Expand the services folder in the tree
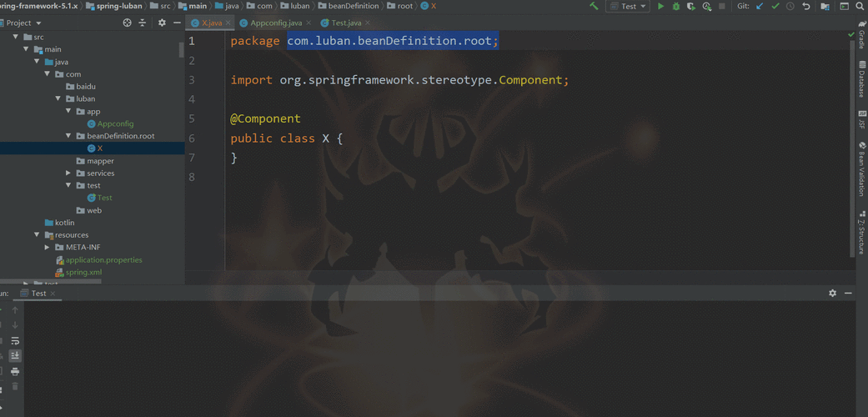This screenshot has height=417, width=868. click(x=68, y=173)
